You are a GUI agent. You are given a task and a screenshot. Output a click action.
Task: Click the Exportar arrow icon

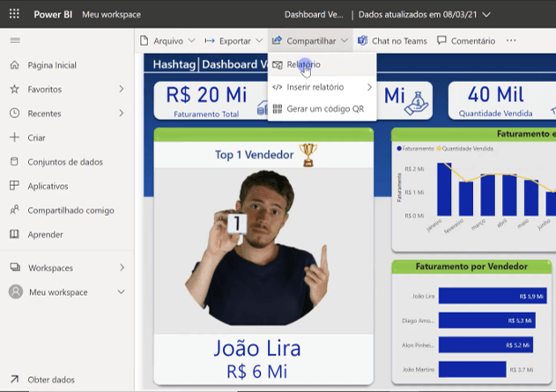[210, 41]
